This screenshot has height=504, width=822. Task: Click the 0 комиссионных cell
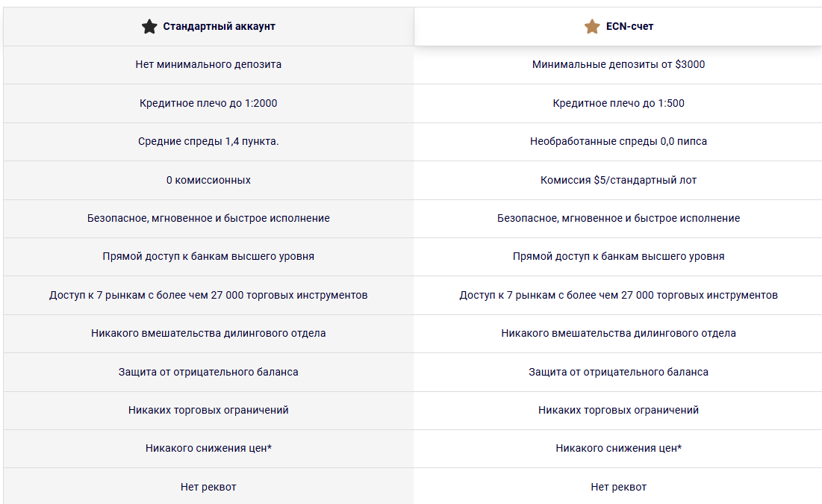(208, 180)
